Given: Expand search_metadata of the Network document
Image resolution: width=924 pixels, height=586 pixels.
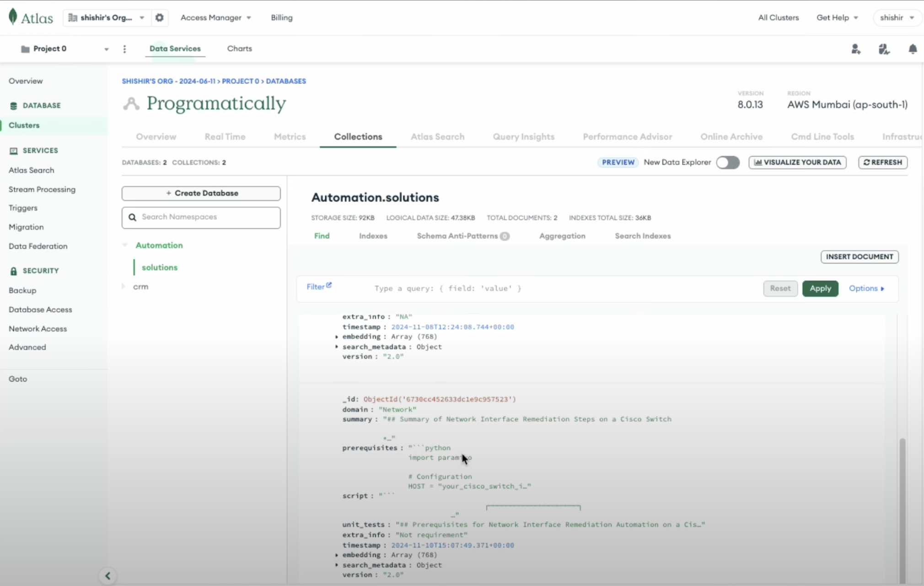Looking at the screenshot, I should 337,565.
